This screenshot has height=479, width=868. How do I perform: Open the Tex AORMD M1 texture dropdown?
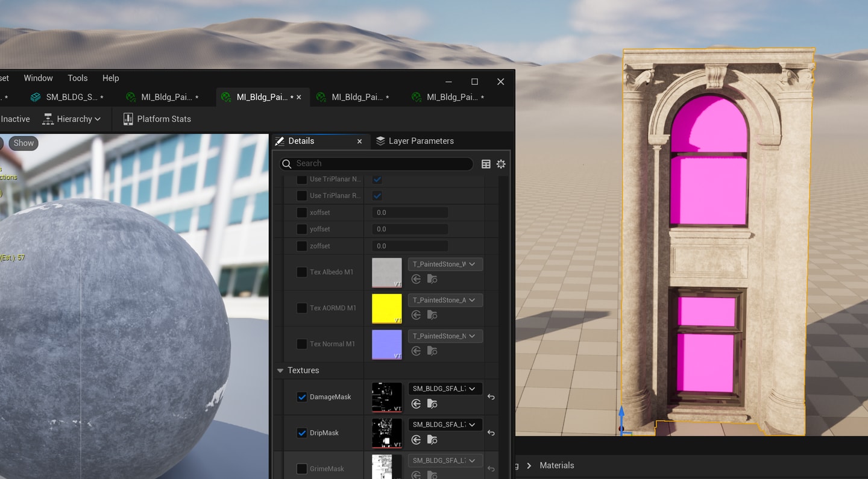(445, 300)
